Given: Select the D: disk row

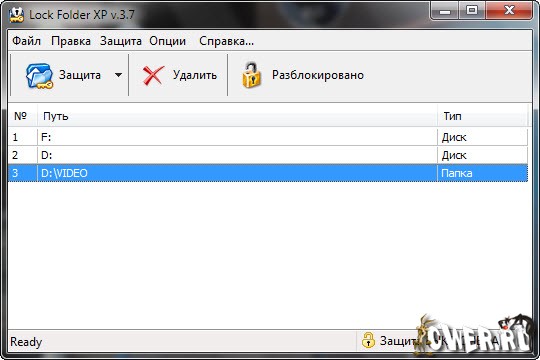Looking at the screenshot, I should [x=268, y=155].
